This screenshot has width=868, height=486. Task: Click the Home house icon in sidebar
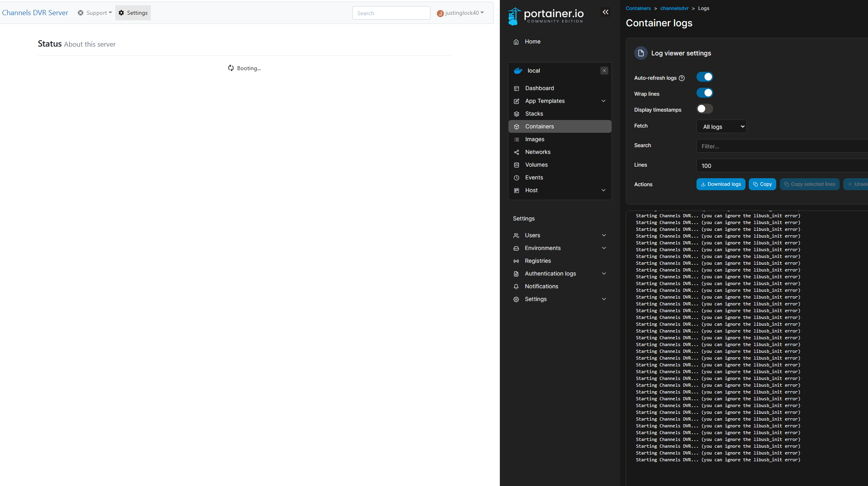(x=516, y=42)
